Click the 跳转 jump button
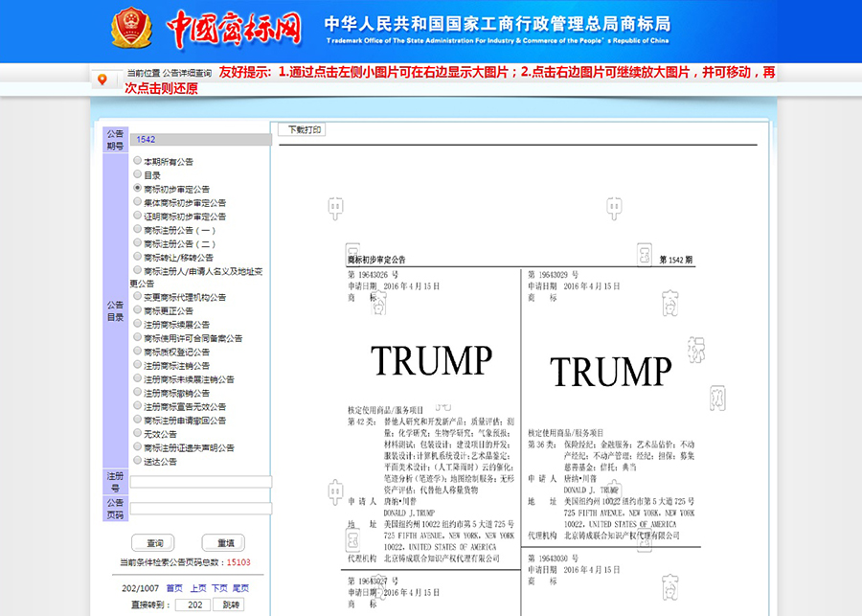Image resolution: width=862 pixels, height=616 pixels. (x=229, y=605)
